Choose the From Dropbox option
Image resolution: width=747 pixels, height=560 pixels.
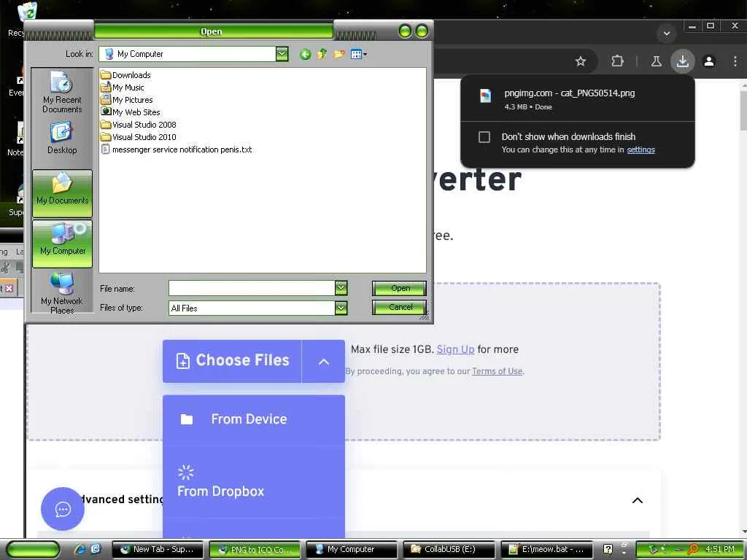coord(253,481)
